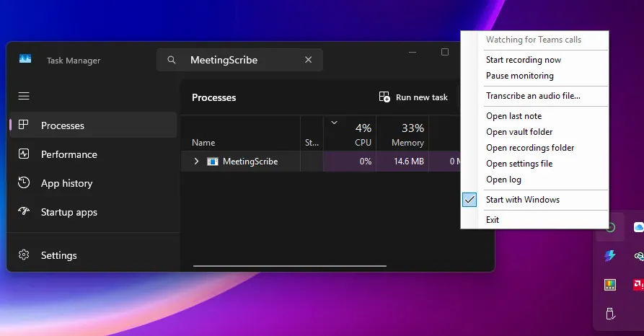Click the Task Manager app logo icon
Image resolution: width=644 pixels, height=336 pixels.
tap(25, 59)
